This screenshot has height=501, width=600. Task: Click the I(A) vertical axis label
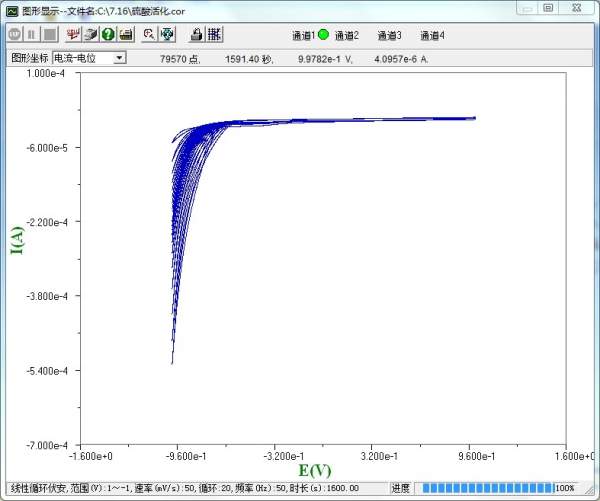click(17, 240)
